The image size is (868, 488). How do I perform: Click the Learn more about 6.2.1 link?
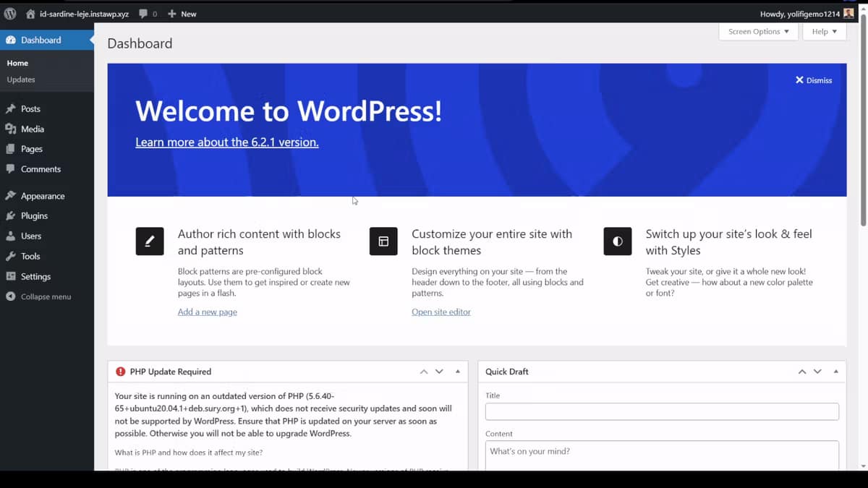click(x=226, y=142)
